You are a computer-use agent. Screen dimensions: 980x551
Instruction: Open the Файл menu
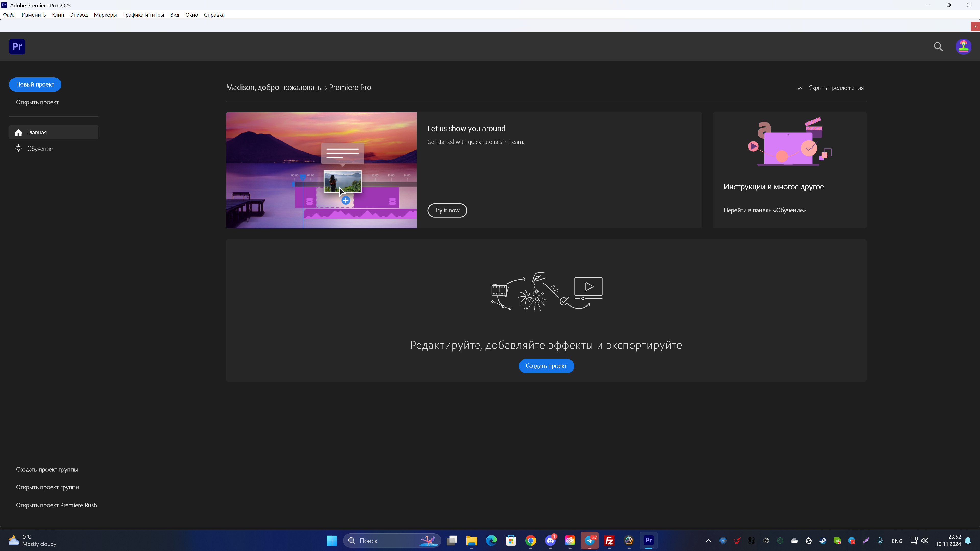[9, 15]
